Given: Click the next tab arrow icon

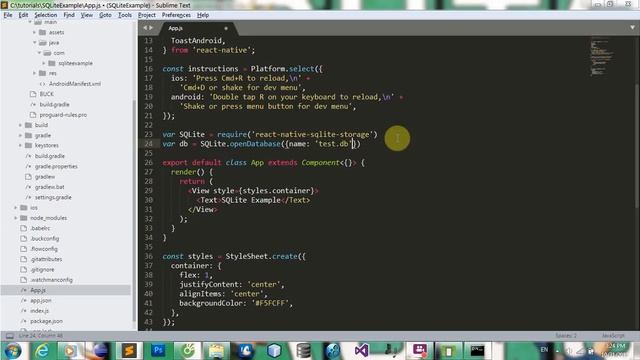Looking at the screenshot, I should point(151,28).
